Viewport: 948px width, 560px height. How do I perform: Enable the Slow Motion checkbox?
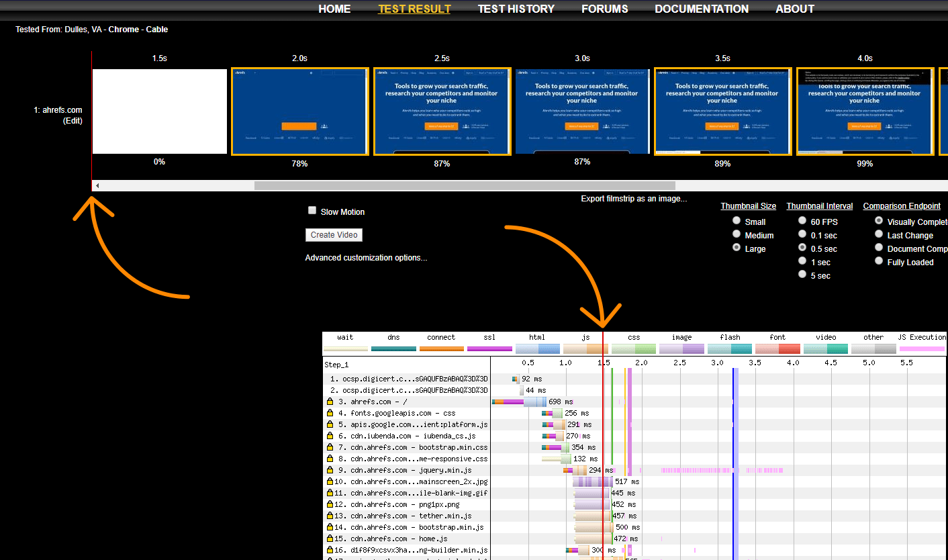click(312, 211)
